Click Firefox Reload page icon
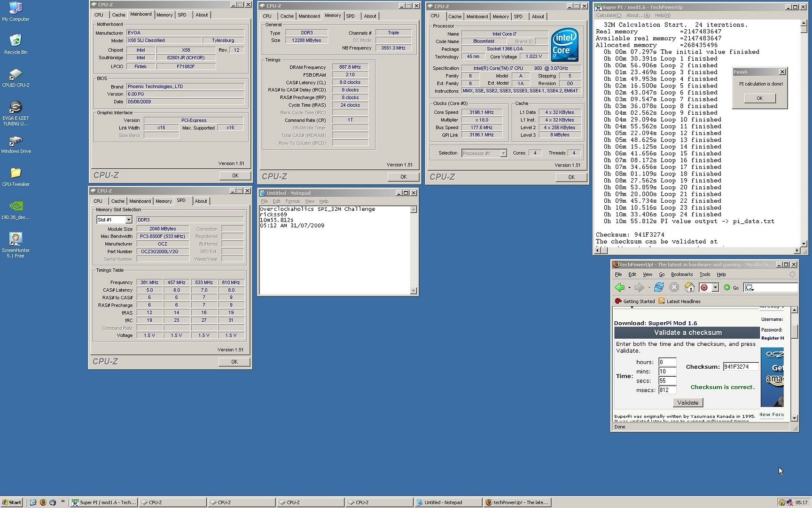Viewport: 812px width, 508px height. point(659,287)
